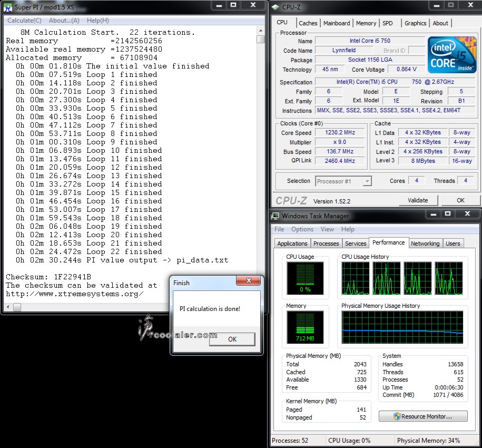Open Task Manager File menu
The height and width of the screenshot is (448, 482).
(279, 229)
